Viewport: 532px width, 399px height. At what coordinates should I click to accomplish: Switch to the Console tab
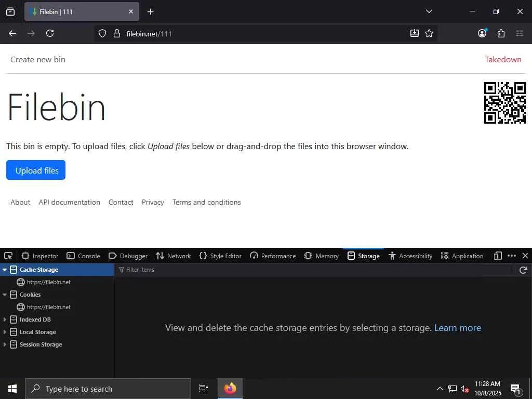(84, 256)
